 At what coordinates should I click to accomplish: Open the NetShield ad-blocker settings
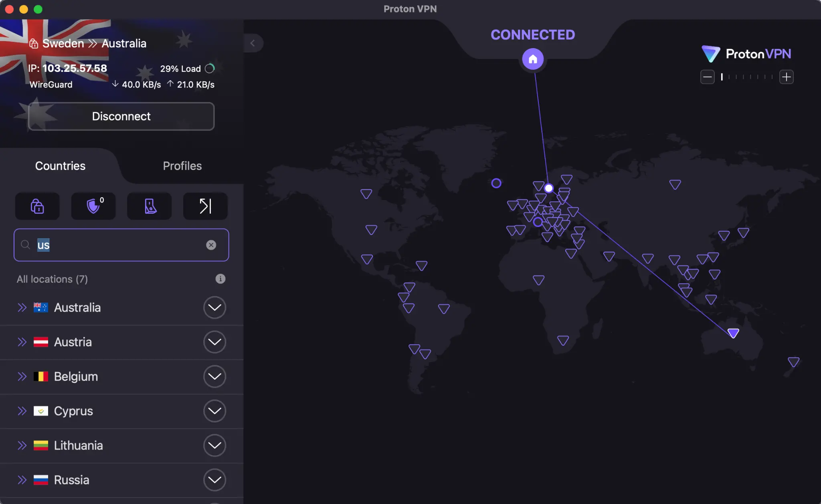(93, 206)
